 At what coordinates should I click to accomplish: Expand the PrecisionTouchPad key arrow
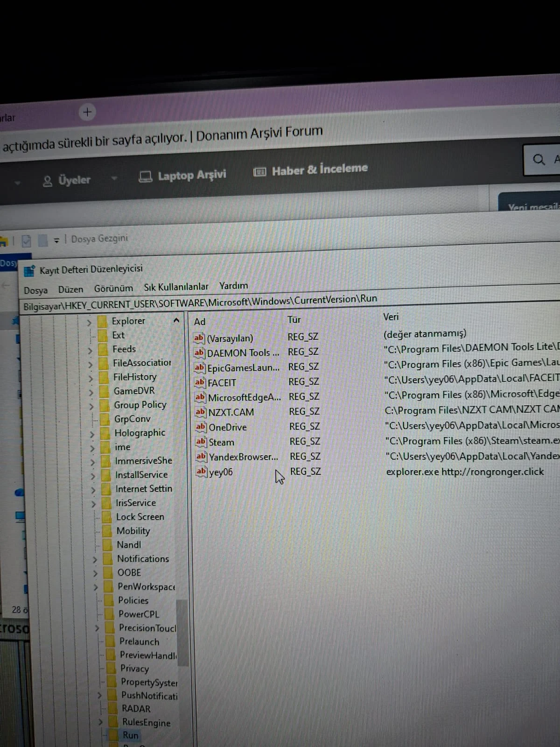[x=97, y=628]
